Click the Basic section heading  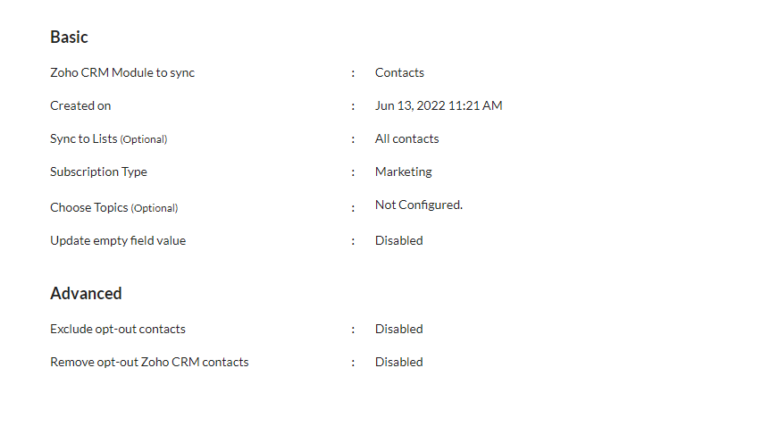[69, 37]
